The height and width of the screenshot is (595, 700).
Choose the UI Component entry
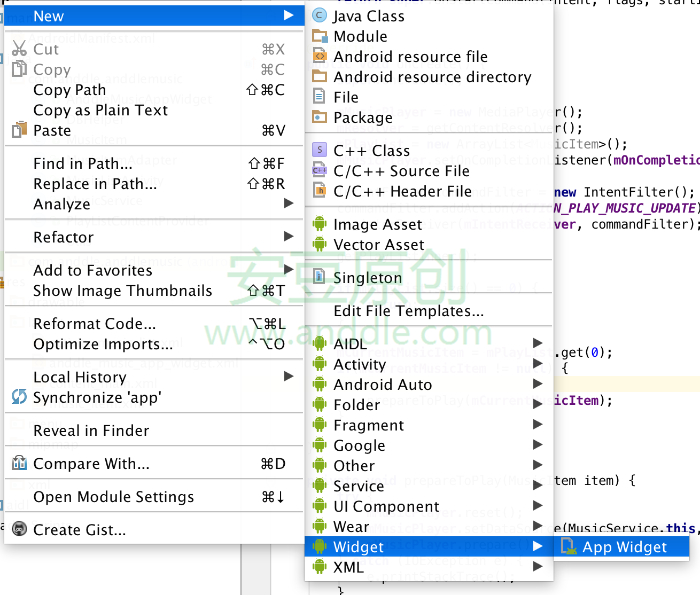429,506
